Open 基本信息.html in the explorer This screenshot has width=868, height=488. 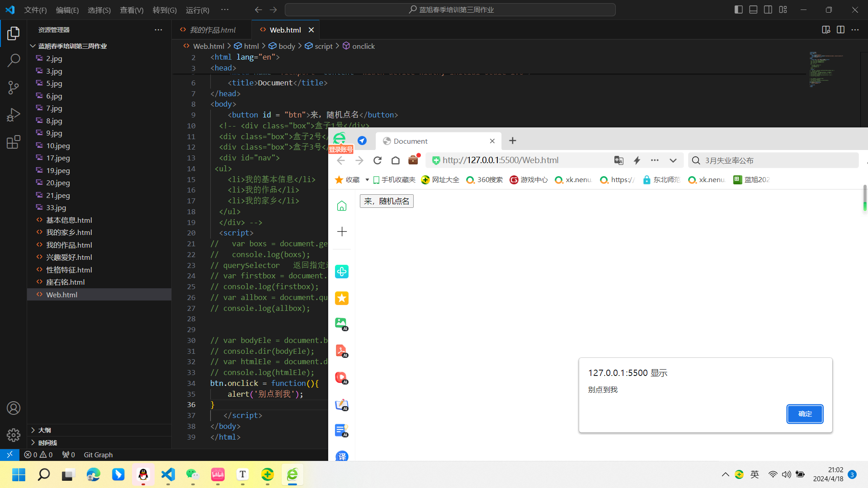click(99, 220)
